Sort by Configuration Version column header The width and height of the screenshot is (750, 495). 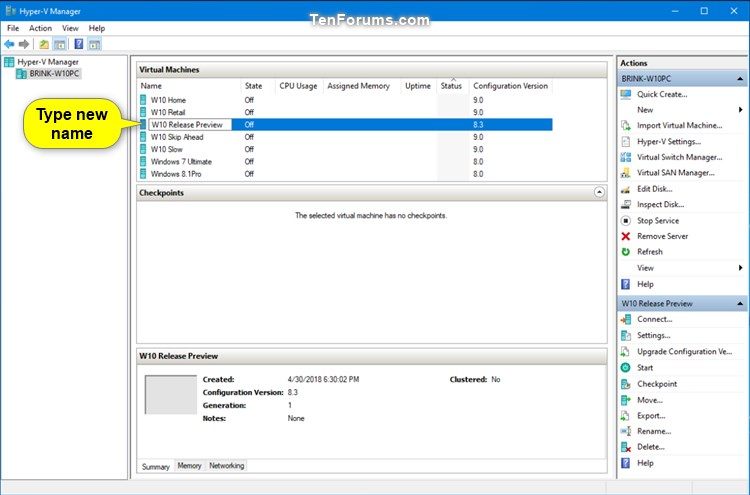pyautogui.click(x=510, y=86)
